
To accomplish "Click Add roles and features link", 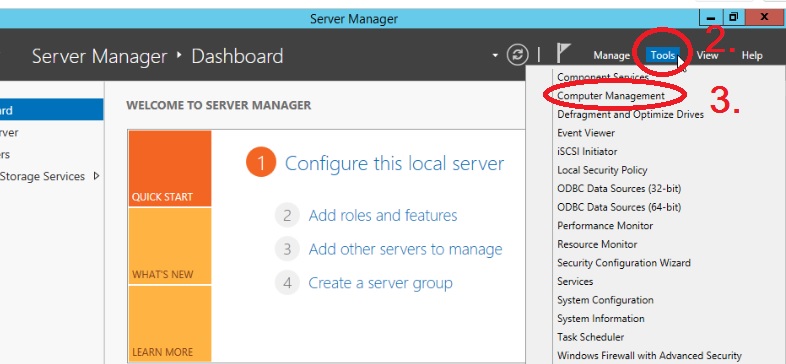I will click(x=383, y=216).
